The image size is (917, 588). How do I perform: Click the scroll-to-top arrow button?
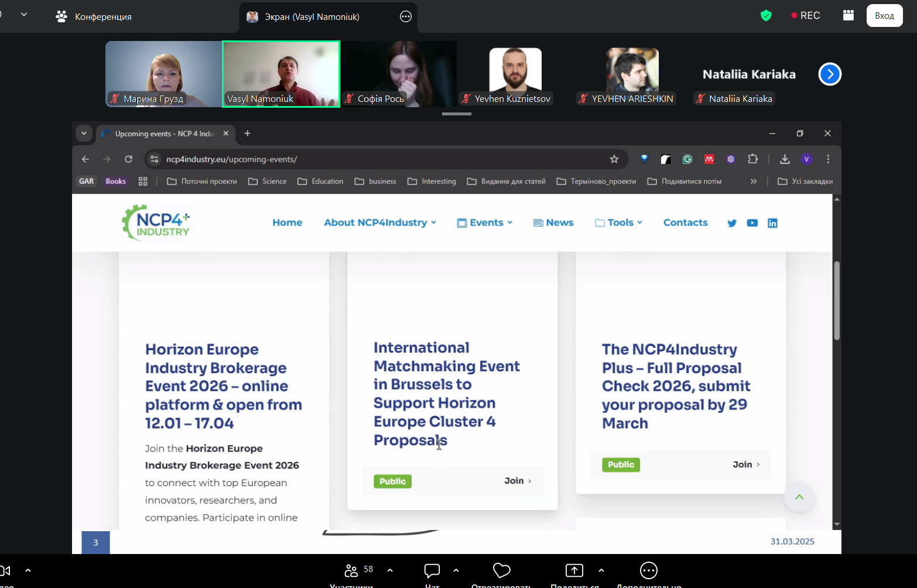[x=799, y=497]
